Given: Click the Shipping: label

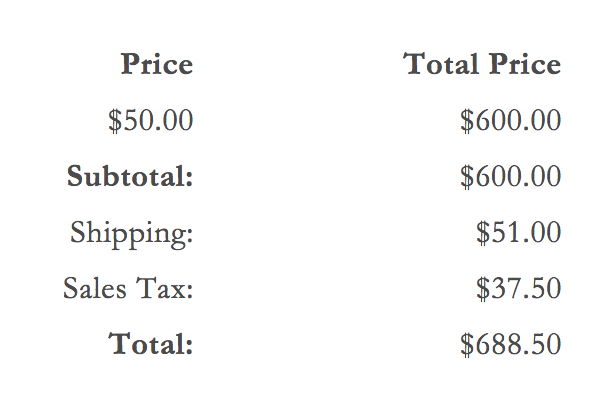Looking at the screenshot, I should click(132, 234).
